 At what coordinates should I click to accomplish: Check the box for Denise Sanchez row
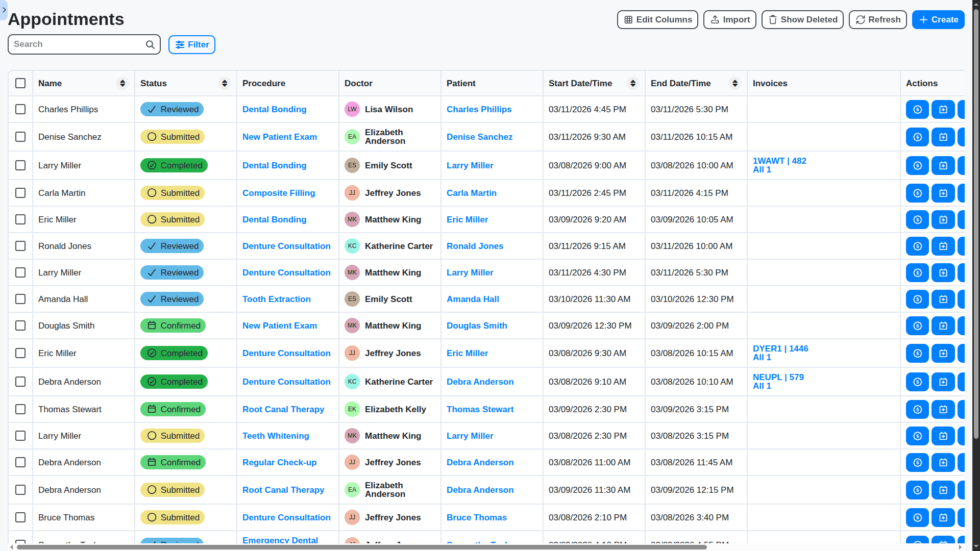click(x=20, y=137)
